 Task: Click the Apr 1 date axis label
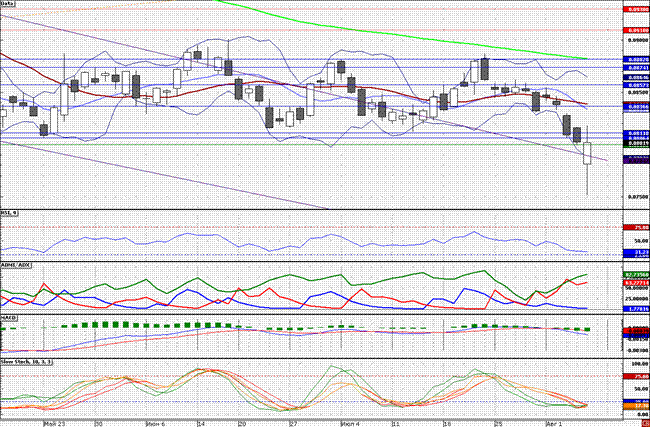tap(554, 424)
